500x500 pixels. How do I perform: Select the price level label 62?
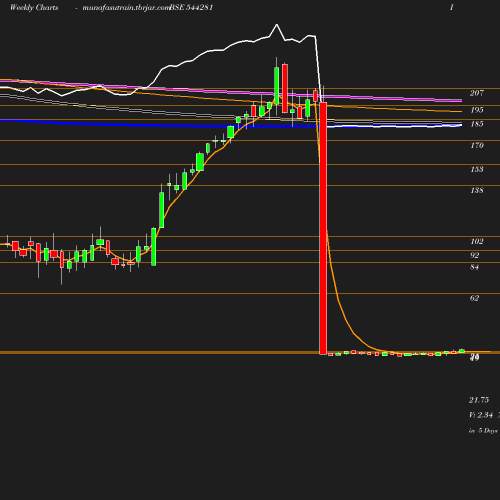pyautogui.click(x=474, y=298)
